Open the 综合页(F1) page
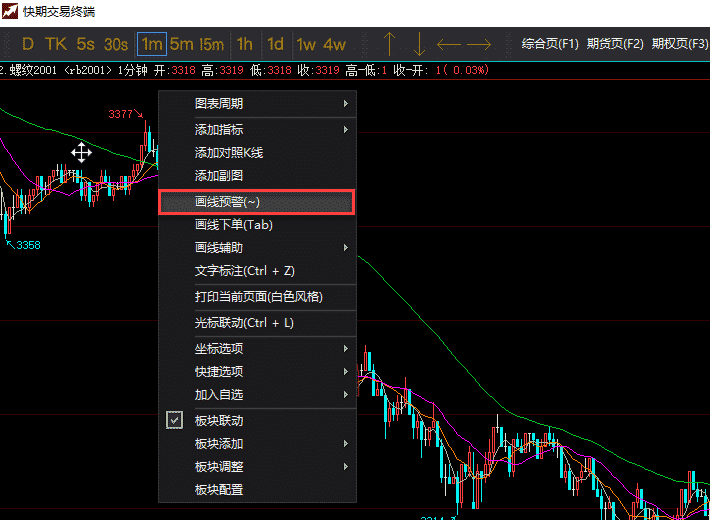Image resolution: width=710 pixels, height=520 pixels. tap(550, 44)
